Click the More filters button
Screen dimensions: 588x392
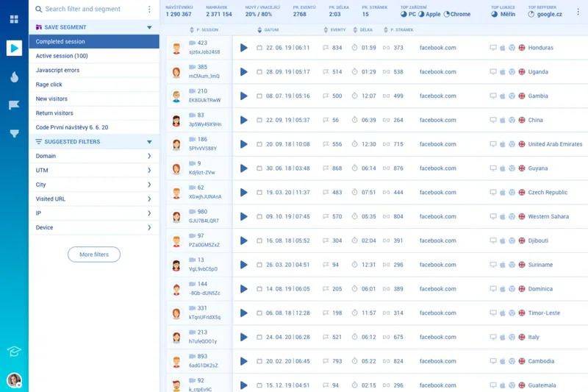pyautogui.click(x=94, y=254)
